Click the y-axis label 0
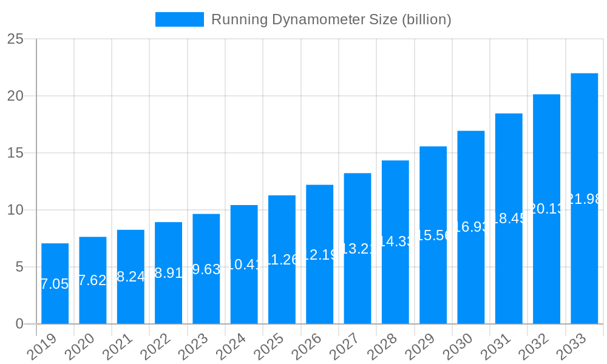This screenshot has height=364, width=607. point(19,323)
